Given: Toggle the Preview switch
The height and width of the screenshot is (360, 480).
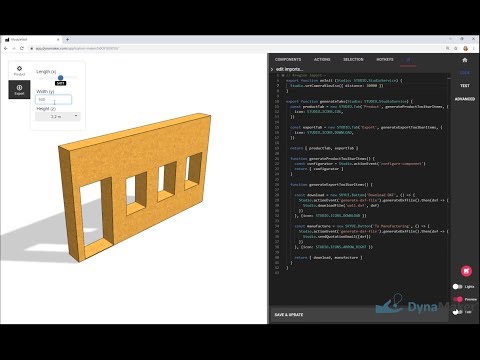Looking at the screenshot, I should coord(458,299).
